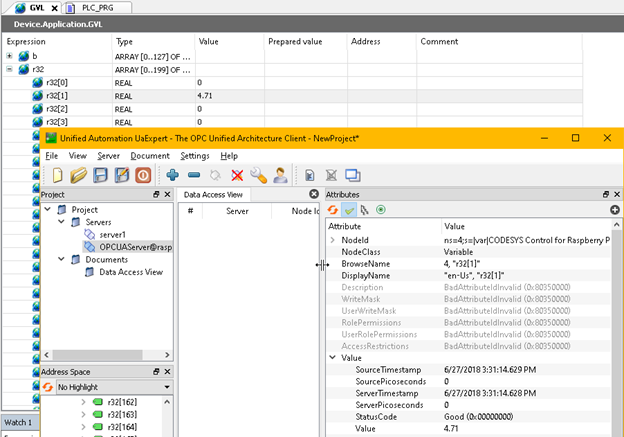Click the green circle icon in Attributes toolbar

pyautogui.click(x=381, y=210)
